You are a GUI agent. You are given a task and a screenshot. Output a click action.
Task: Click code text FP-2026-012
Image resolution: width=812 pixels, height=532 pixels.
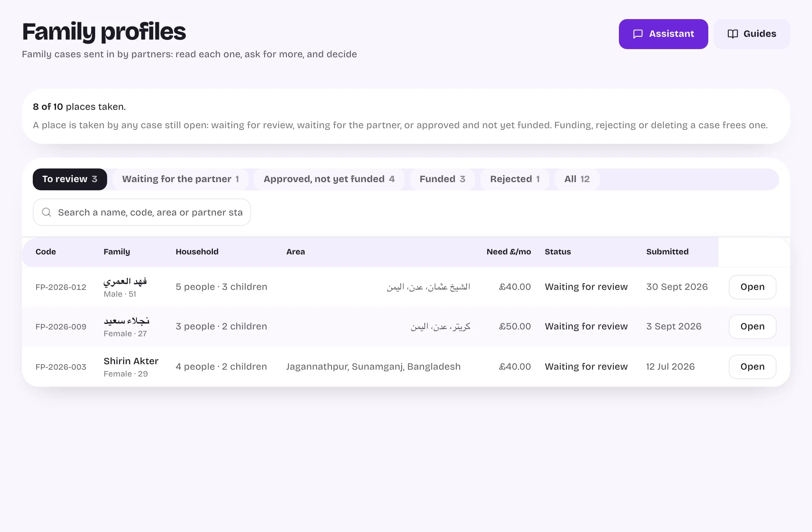pos(61,287)
